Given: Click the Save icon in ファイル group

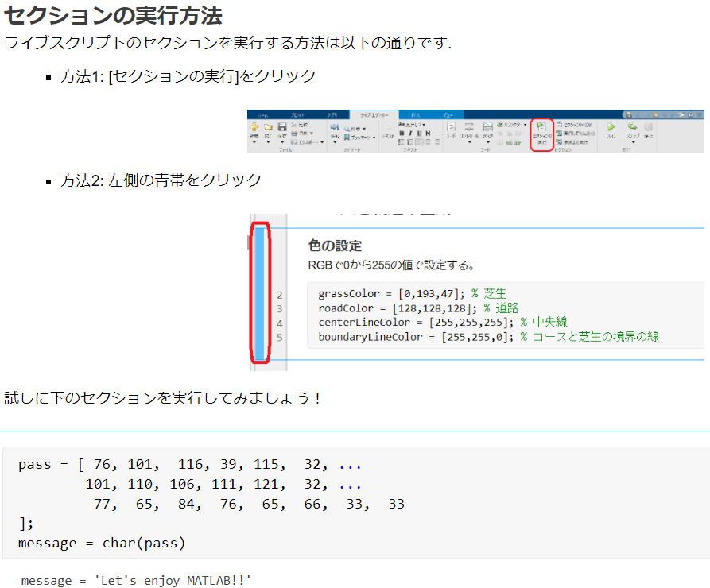Looking at the screenshot, I should [281, 128].
